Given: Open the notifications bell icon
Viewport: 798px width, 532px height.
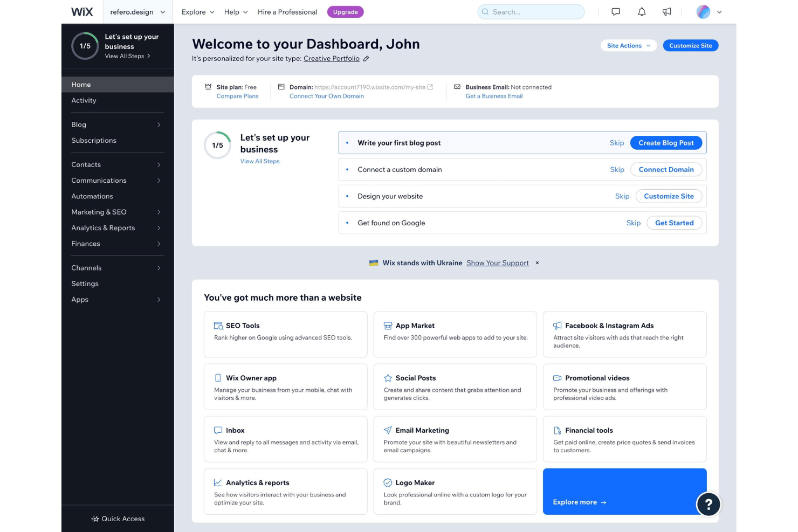Looking at the screenshot, I should [x=642, y=12].
